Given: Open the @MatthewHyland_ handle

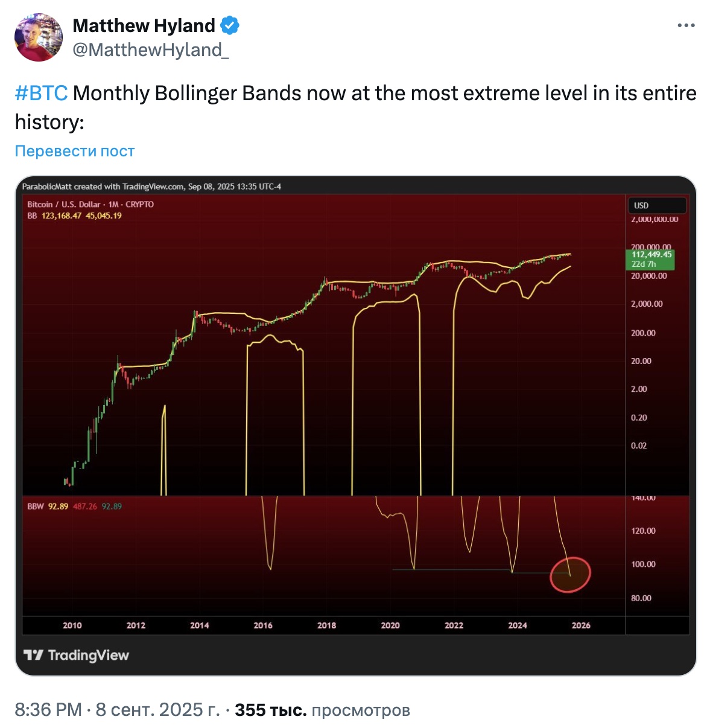Looking at the screenshot, I should coord(151,50).
